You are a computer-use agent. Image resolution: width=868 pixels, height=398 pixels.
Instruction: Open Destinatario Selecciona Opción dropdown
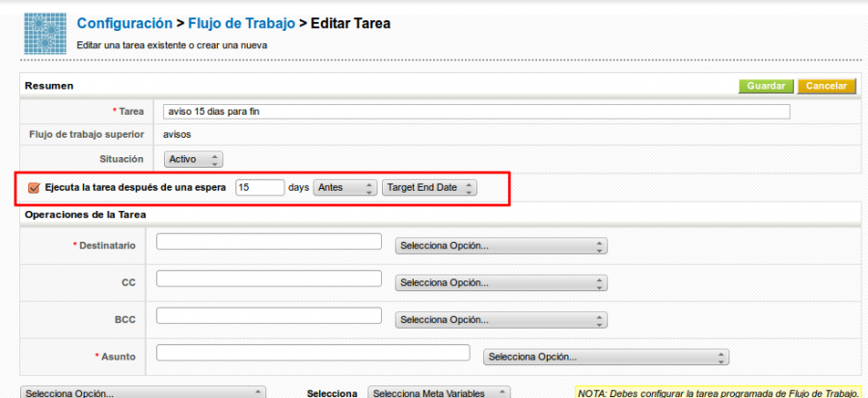502,246
